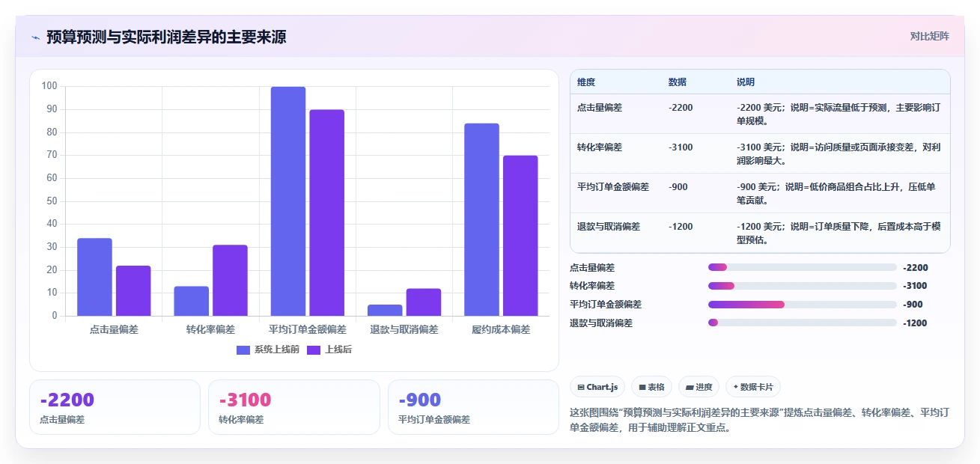Viewport: 980px width, 464px height.
Task: Click the description starting '-3100 美元'
Action: (839, 153)
